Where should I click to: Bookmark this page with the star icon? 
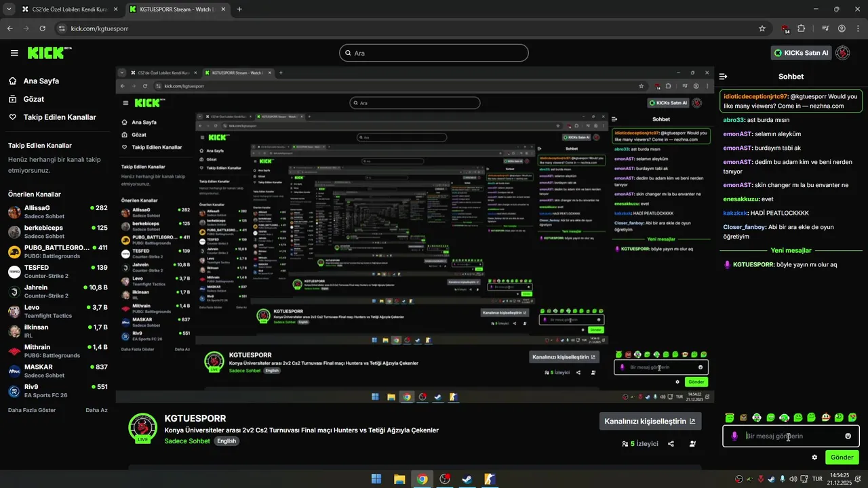pyautogui.click(x=762, y=28)
